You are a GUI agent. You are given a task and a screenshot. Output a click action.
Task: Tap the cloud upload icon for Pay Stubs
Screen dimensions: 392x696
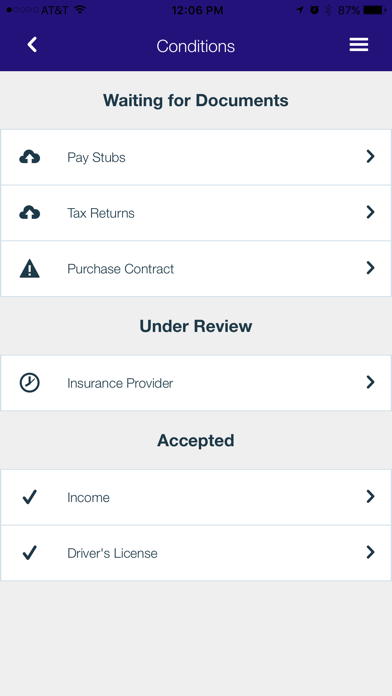(x=30, y=157)
